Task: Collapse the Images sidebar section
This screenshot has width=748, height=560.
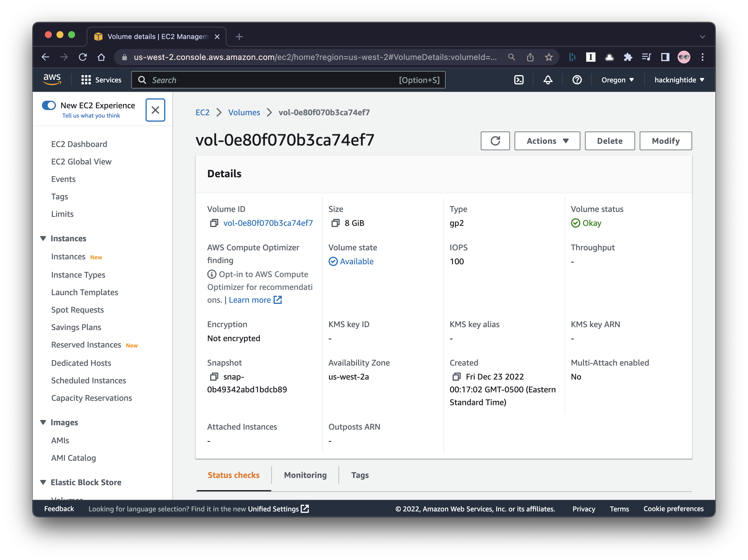Action: [43, 422]
